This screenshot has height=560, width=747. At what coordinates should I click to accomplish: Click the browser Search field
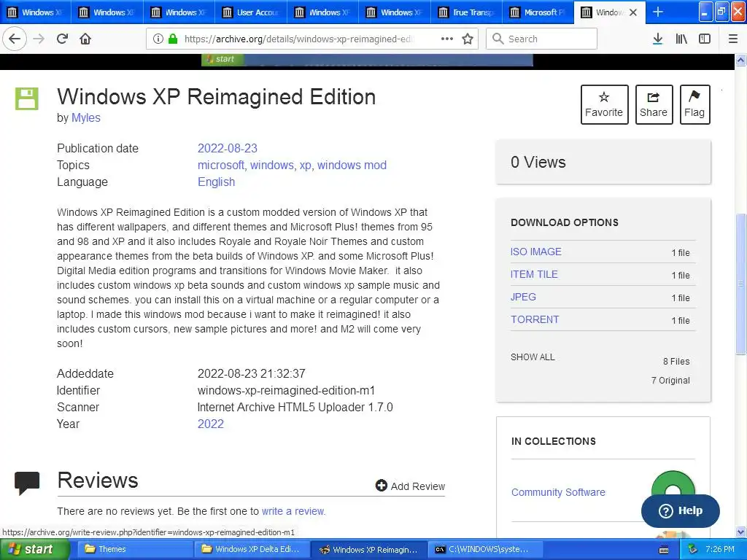tap(541, 39)
